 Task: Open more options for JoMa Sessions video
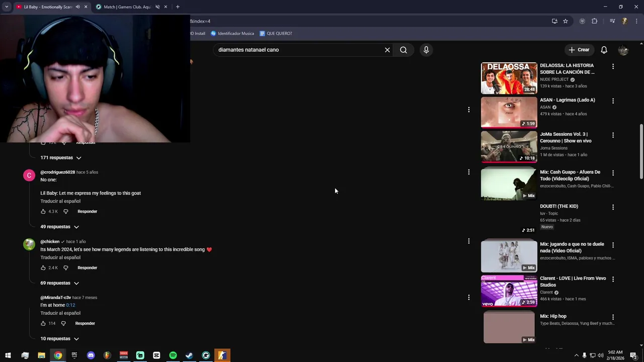coord(613,135)
